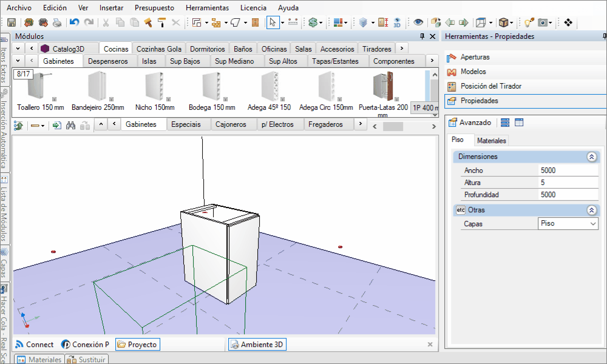Click the Sustituir bottom tab

pos(87,359)
